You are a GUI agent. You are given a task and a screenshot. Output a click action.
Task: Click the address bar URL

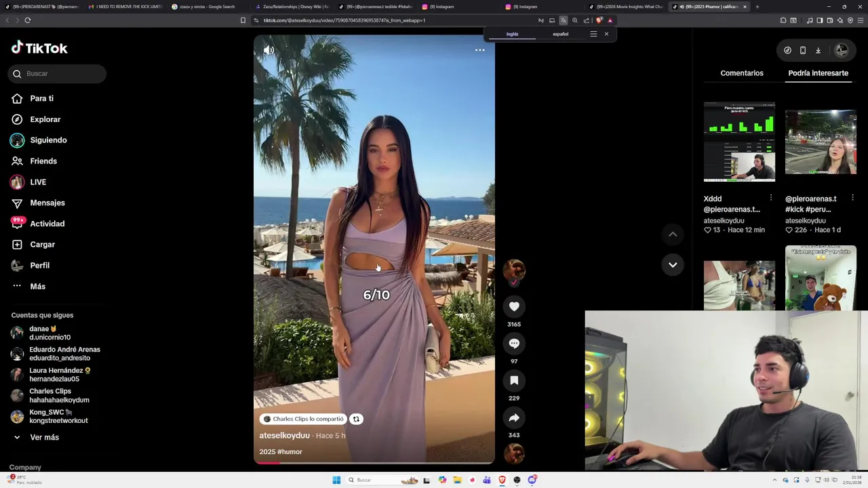pos(344,20)
